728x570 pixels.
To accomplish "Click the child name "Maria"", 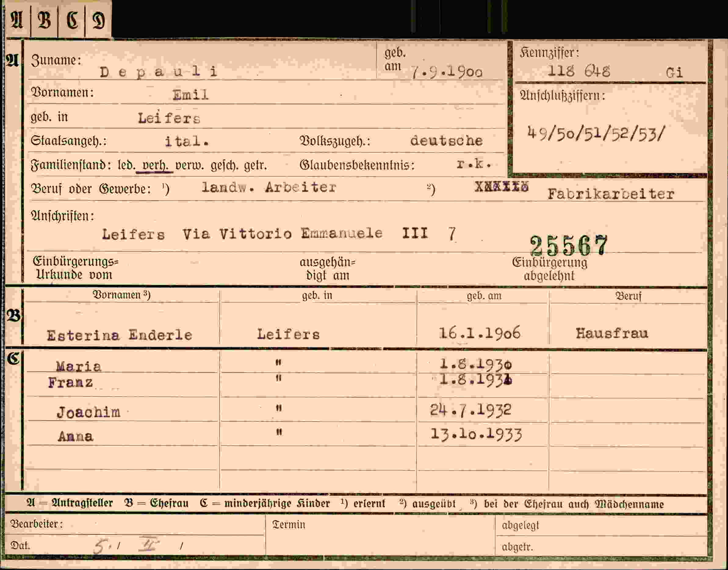I will [x=78, y=366].
